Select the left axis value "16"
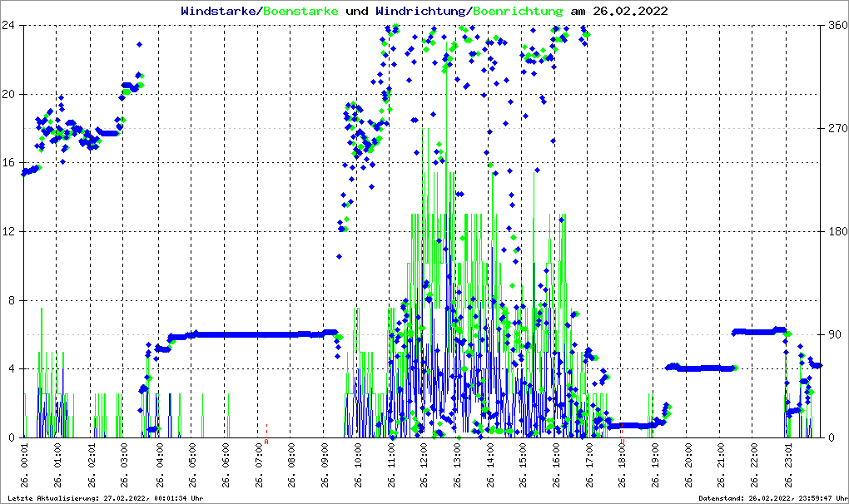The width and height of the screenshot is (849, 504). pos(7,163)
